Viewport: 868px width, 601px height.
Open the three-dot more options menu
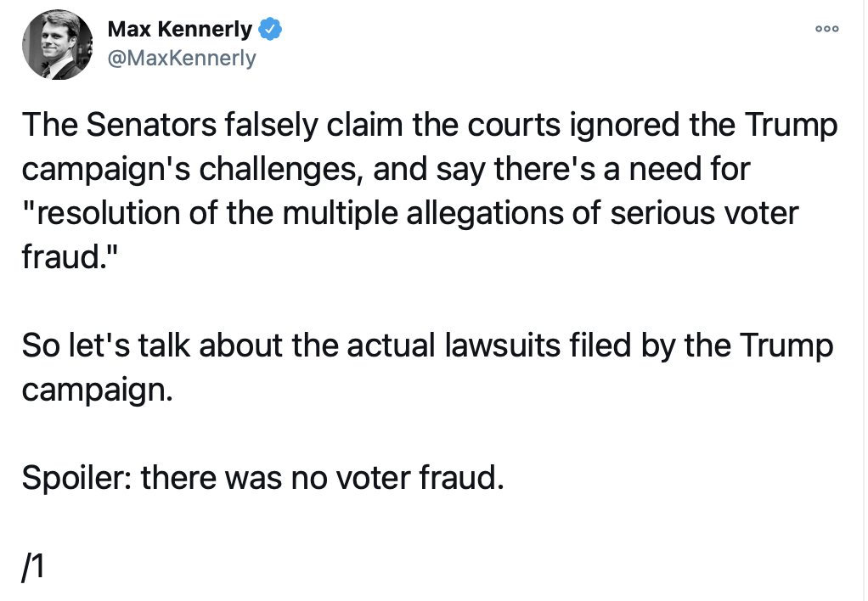826,29
